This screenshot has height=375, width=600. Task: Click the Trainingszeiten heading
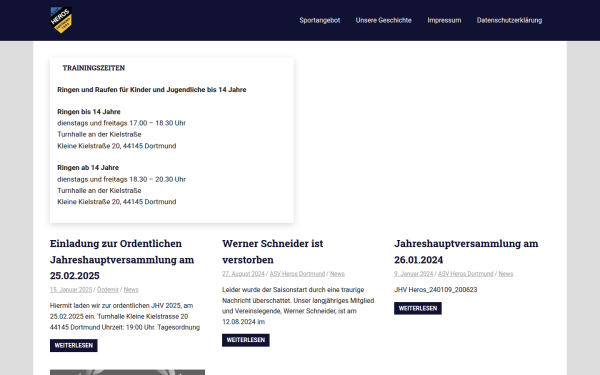coord(94,68)
